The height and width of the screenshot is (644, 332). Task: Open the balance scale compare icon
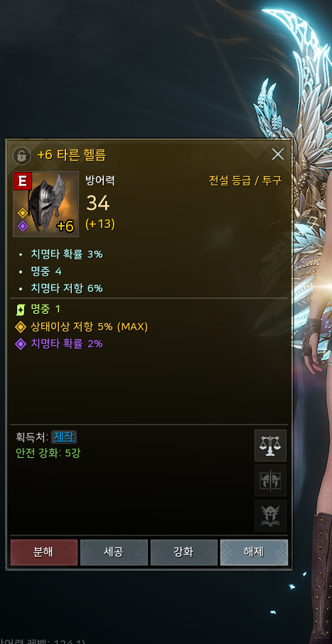coord(270,446)
